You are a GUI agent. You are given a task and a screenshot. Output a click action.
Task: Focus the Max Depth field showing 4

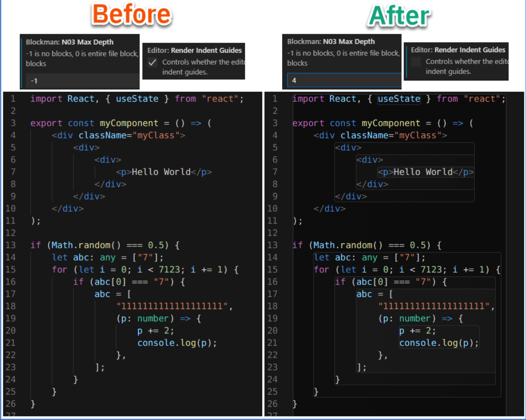(x=344, y=80)
